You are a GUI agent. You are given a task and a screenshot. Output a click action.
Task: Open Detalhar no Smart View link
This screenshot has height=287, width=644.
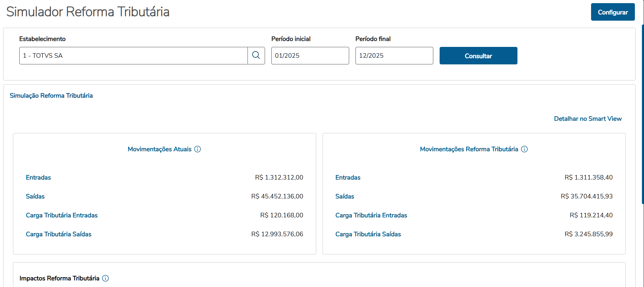click(x=588, y=119)
